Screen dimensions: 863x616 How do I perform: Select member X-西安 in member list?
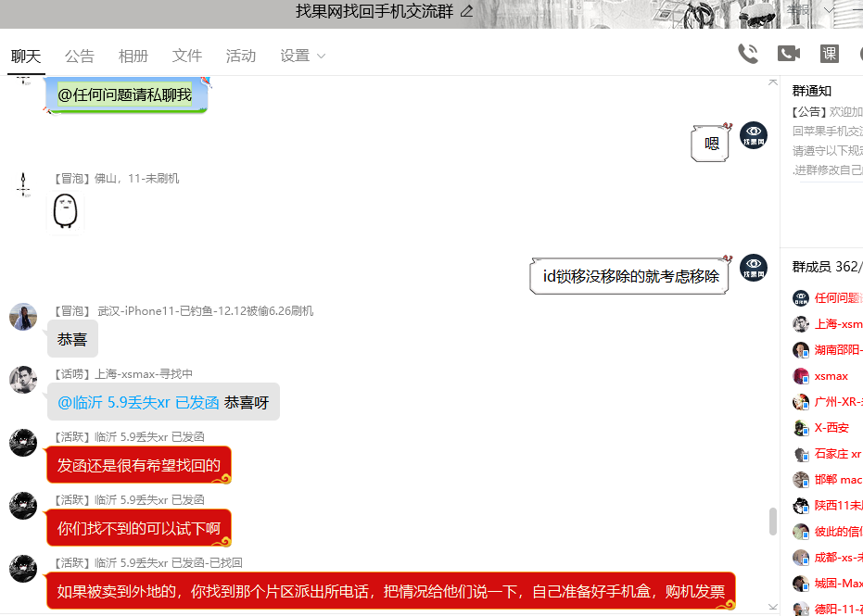(827, 428)
